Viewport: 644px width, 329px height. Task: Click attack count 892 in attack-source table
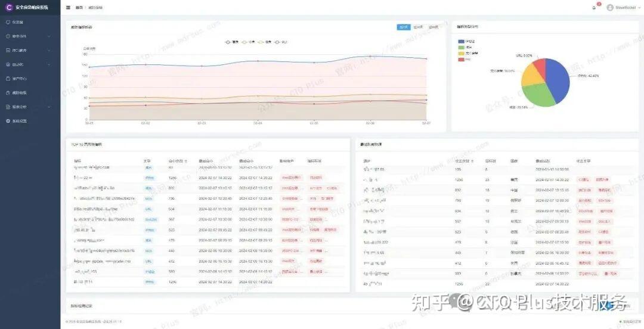459,191
